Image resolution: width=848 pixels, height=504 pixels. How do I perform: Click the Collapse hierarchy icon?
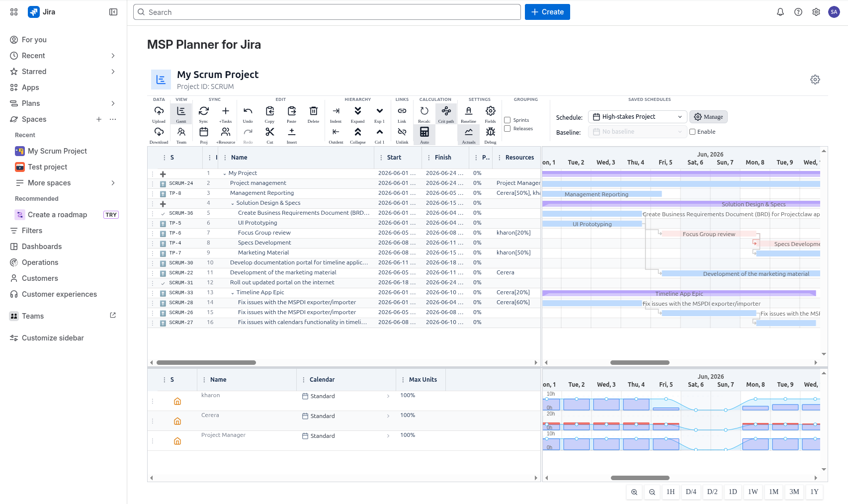click(x=358, y=135)
